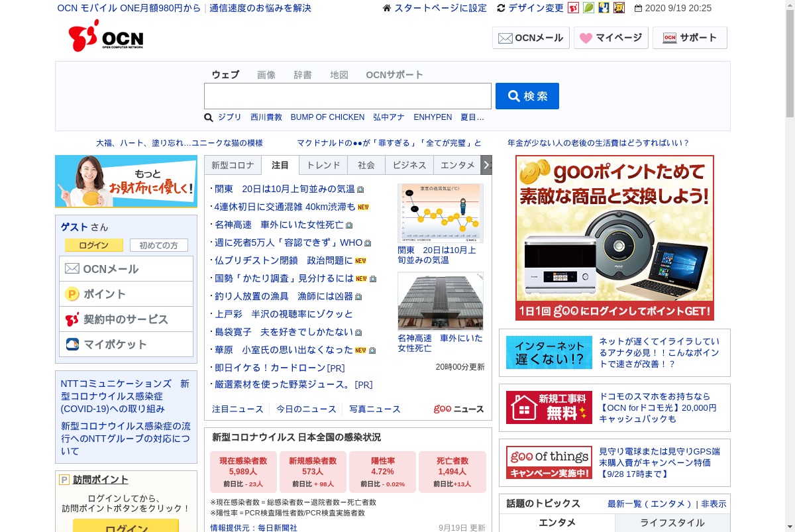Click the goo ニュース logo
This screenshot has height=532, width=795.
[x=459, y=409]
